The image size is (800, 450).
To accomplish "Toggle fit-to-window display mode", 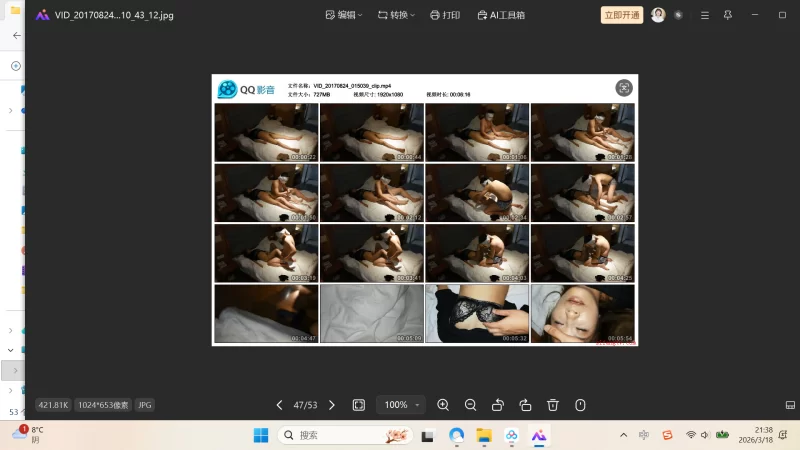I will 359,405.
